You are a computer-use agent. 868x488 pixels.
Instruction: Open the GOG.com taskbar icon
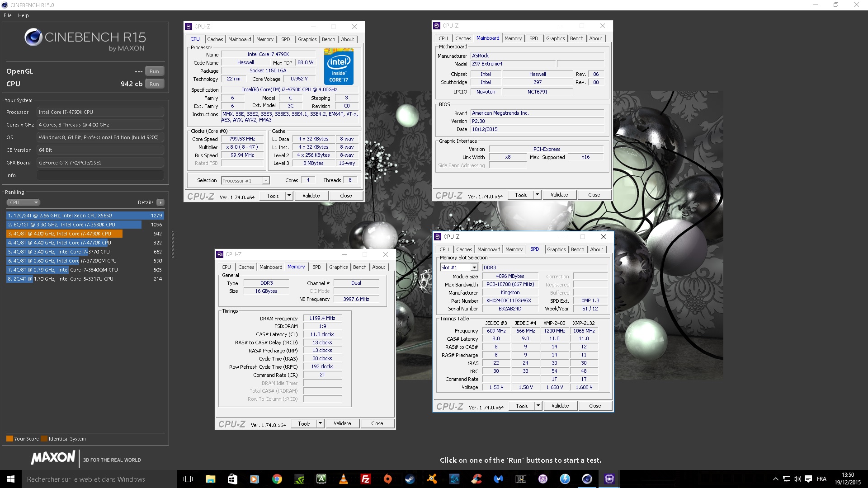tap(542, 479)
